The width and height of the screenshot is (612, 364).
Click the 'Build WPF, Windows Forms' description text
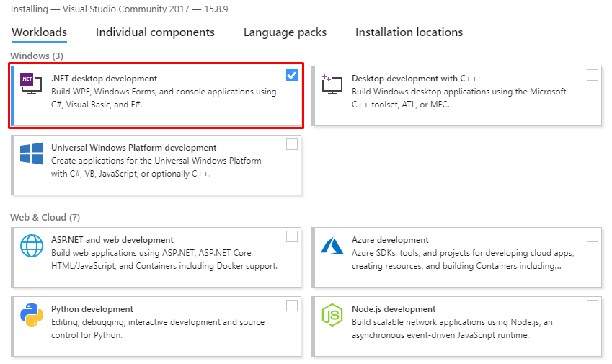[164, 98]
